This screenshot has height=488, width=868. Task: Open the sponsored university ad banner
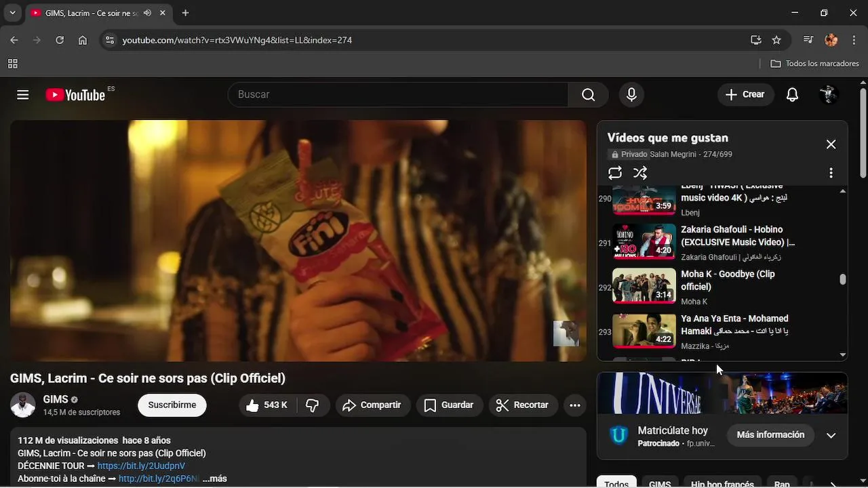722,393
